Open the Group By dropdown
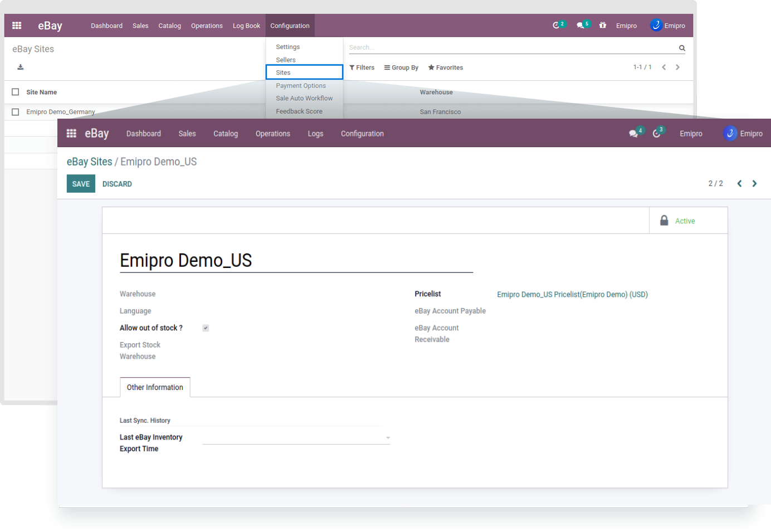 (x=401, y=68)
